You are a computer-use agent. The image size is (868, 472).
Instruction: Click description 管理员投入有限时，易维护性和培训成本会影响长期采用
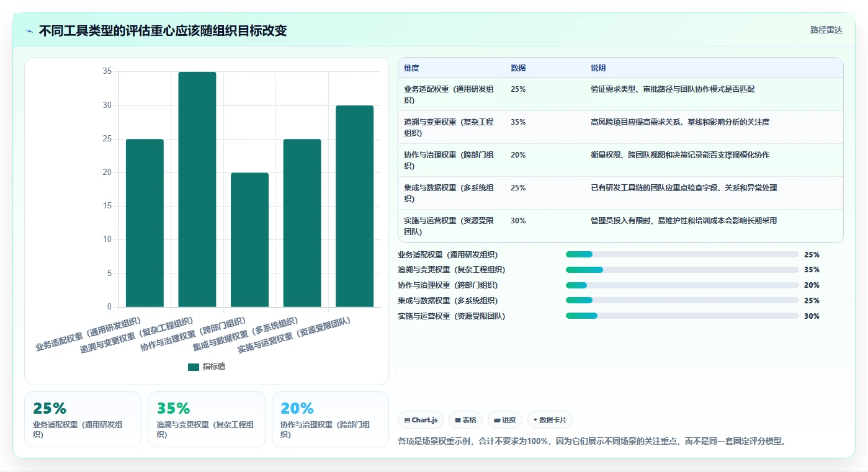[684, 221]
